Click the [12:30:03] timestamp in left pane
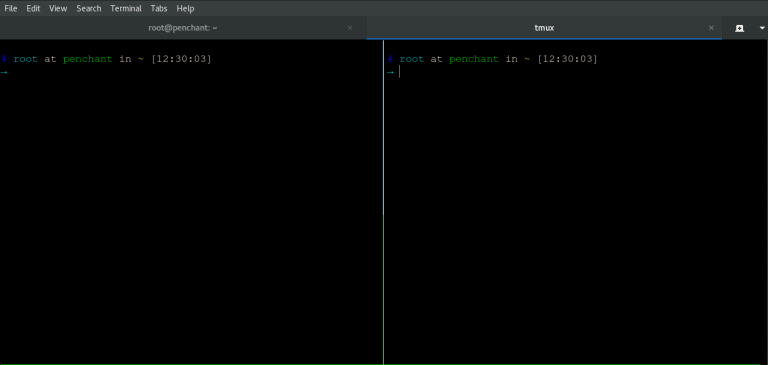This screenshot has height=365, width=768. click(x=181, y=59)
